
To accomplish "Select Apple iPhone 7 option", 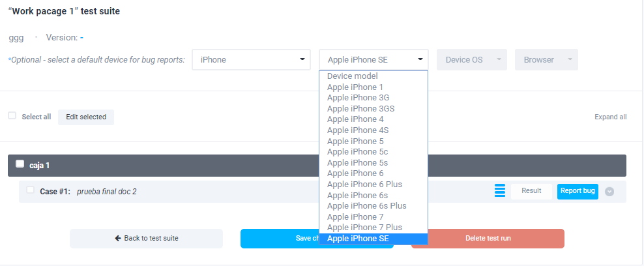I will tap(355, 216).
